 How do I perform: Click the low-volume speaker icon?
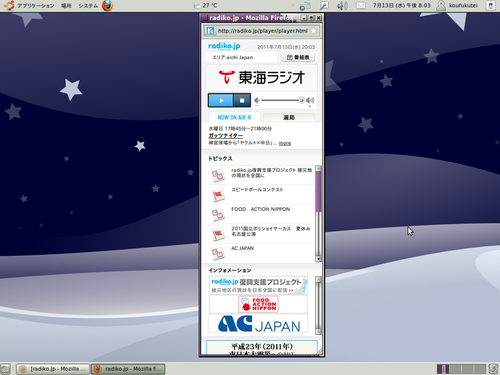pos(257,100)
